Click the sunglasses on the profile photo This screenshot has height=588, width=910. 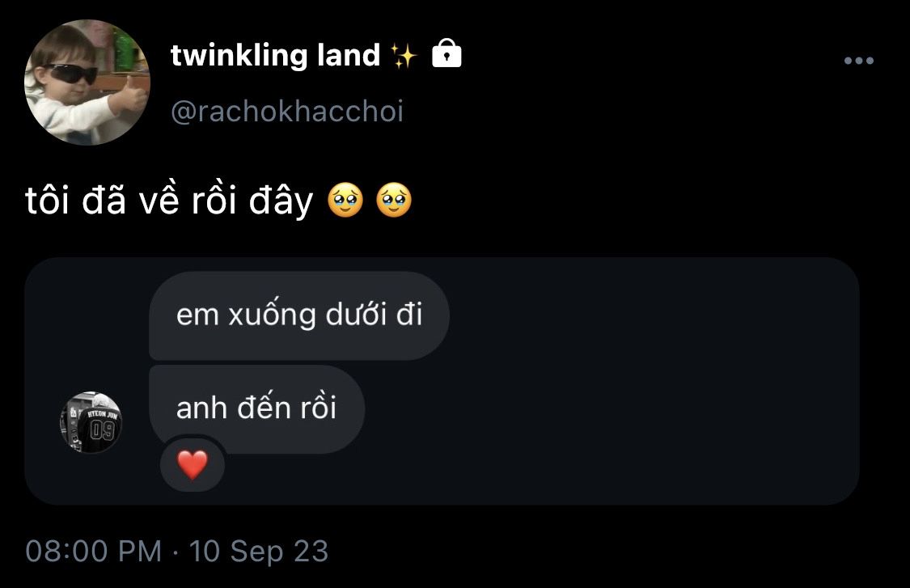[x=71, y=73]
